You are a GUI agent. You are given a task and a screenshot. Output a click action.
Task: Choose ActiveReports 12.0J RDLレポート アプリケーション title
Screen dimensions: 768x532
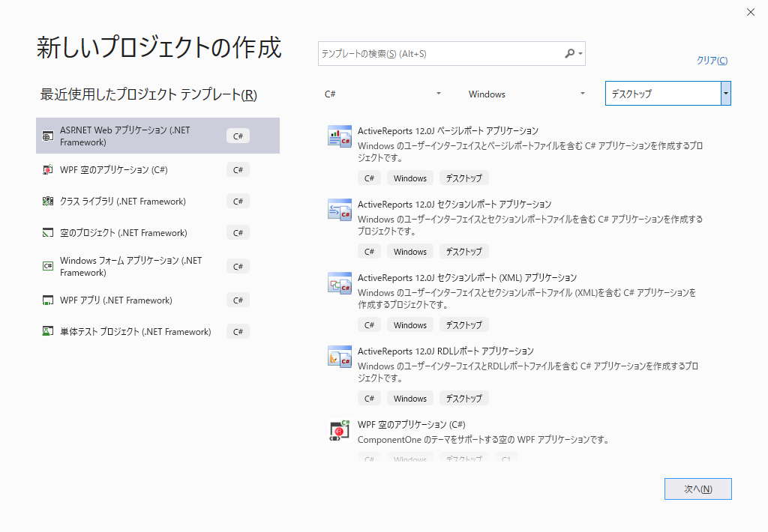tap(445, 351)
